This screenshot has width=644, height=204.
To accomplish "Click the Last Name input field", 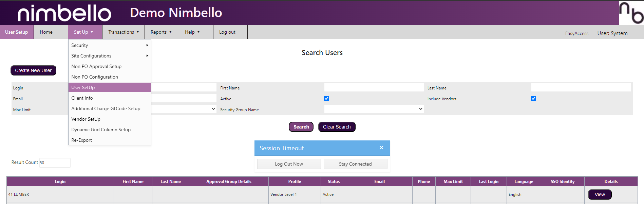I will (581, 88).
